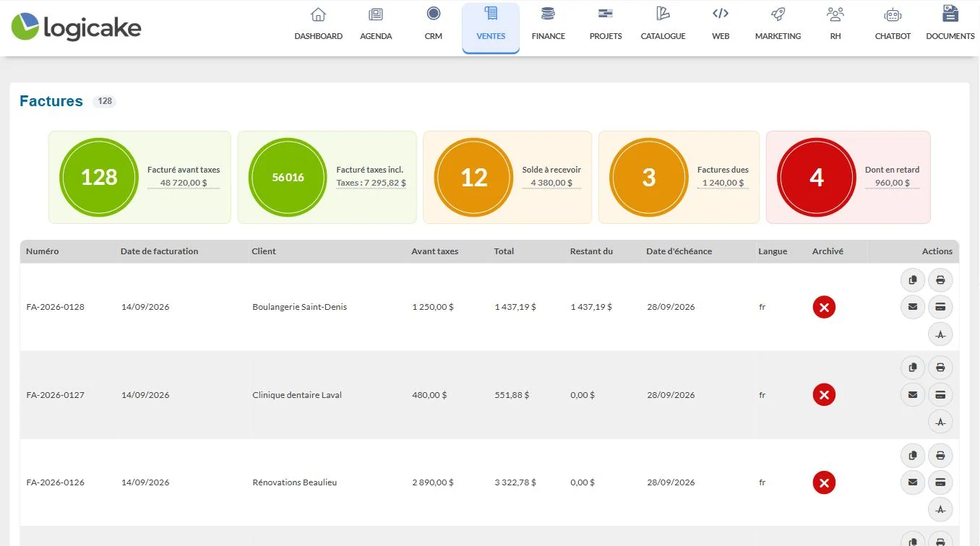Sort by Date d'échéance header
This screenshot has height=546, width=980.
click(x=679, y=251)
